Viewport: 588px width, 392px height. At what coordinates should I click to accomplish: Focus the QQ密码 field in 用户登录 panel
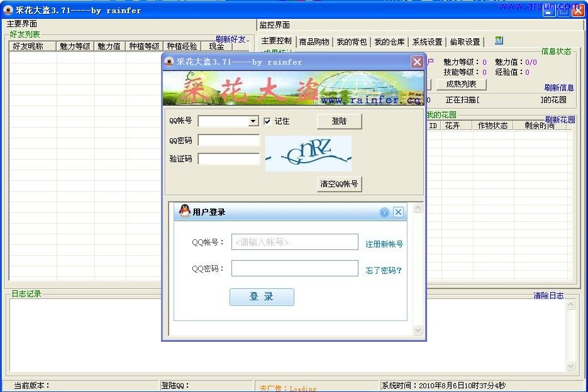tap(295, 268)
